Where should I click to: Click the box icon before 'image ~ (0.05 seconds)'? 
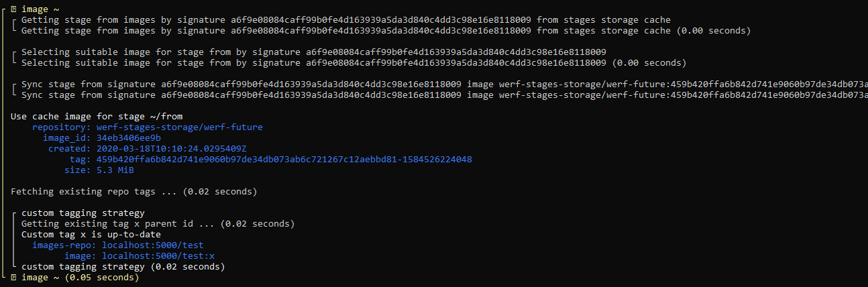[x=13, y=278]
